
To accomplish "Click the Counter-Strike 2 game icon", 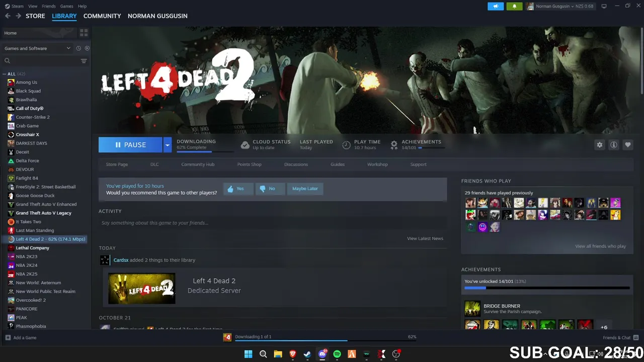I will point(11,117).
